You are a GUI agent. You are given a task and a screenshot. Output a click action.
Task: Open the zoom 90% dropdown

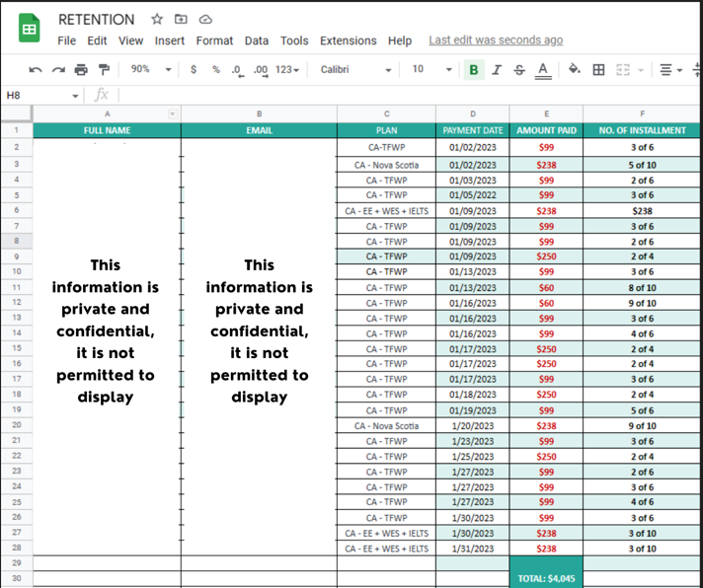coord(150,69)
